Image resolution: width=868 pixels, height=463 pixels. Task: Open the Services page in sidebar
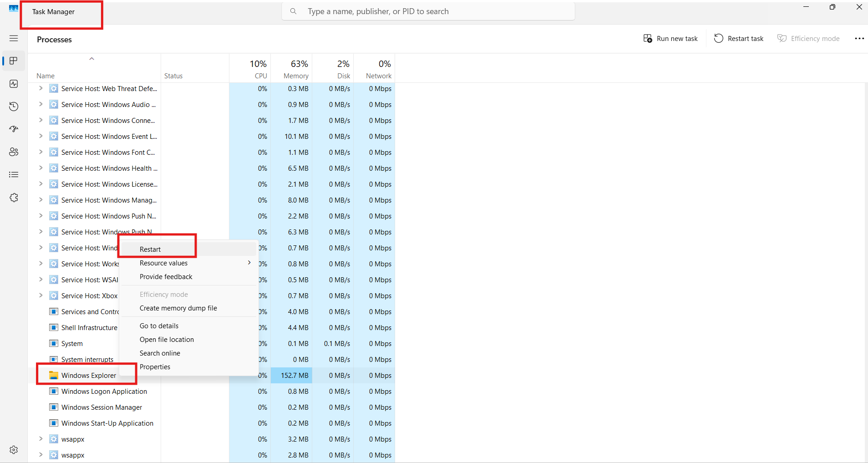pos(14,198)
